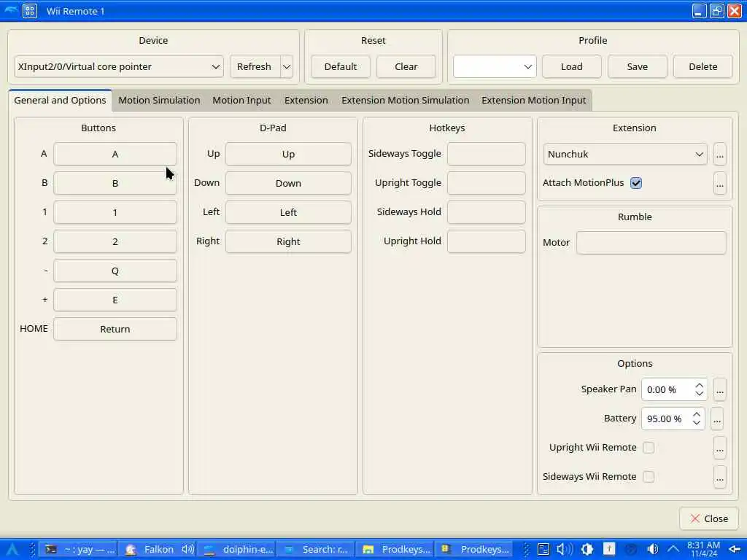Clear all mappings with Clear button
747x560 pixels.
tap(406, 66)
